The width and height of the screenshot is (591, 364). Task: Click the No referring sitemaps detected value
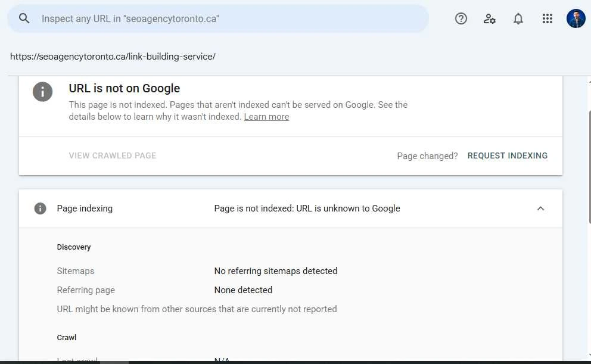pos(275,271)
